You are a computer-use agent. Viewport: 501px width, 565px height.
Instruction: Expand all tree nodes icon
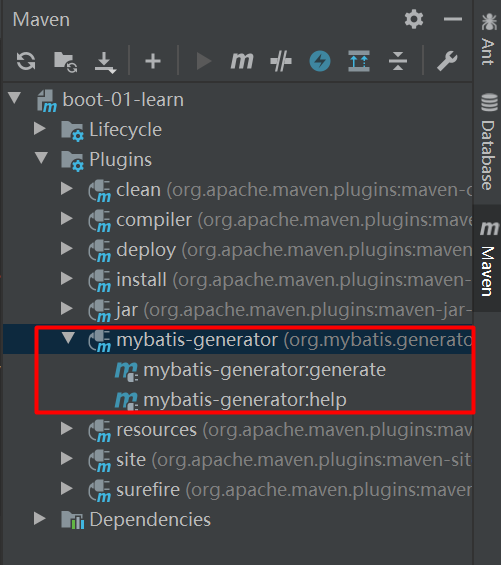tap(359, 61)
